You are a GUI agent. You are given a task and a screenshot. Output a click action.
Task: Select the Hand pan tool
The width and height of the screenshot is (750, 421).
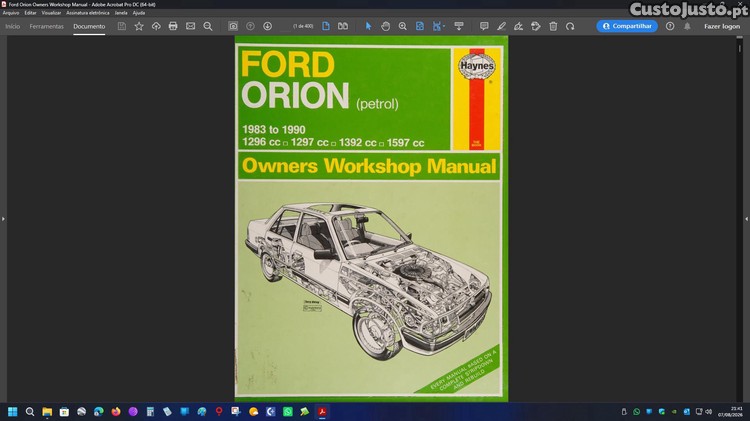[x=386, y=26]
